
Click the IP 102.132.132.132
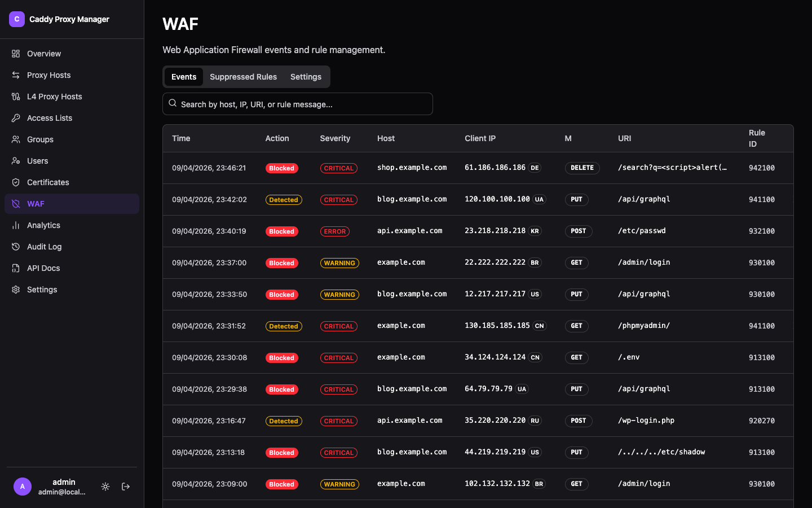[497, 484]
